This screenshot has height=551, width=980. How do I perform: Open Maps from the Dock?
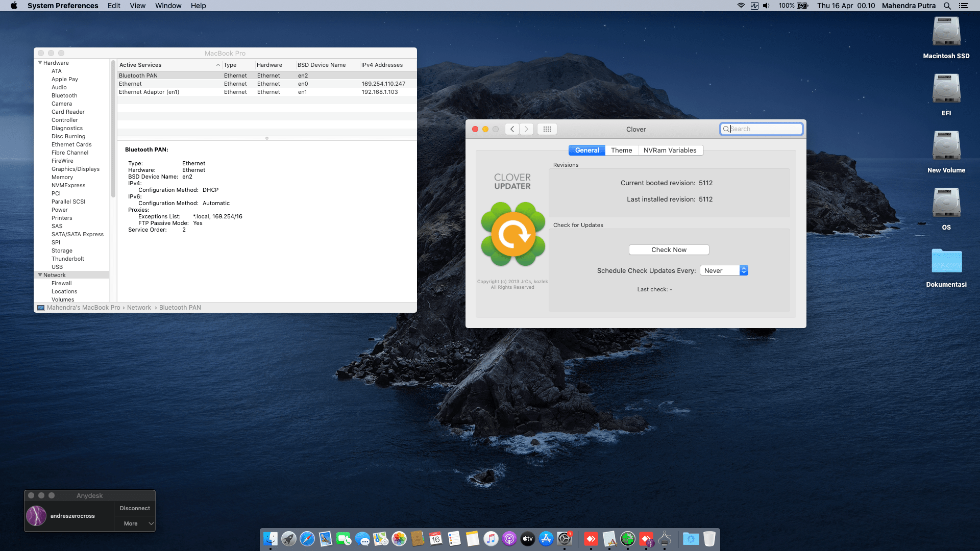click(381, 539)
